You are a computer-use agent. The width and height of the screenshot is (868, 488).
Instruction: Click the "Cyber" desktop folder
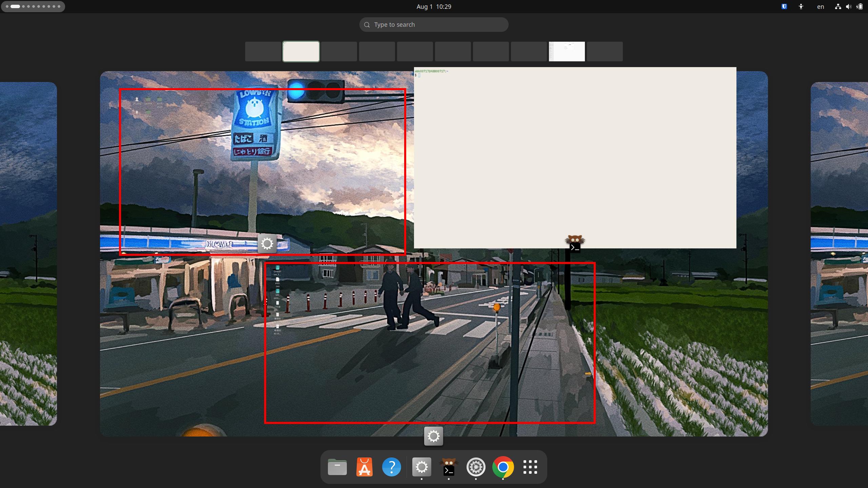(148, 114)
